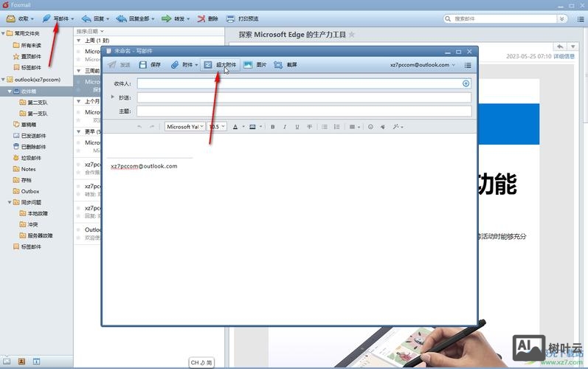Open the emoji smiley picker
Image resolution: width=588 pixels, height=369 pixels.
pyautogui.click(x=370, y=127)
